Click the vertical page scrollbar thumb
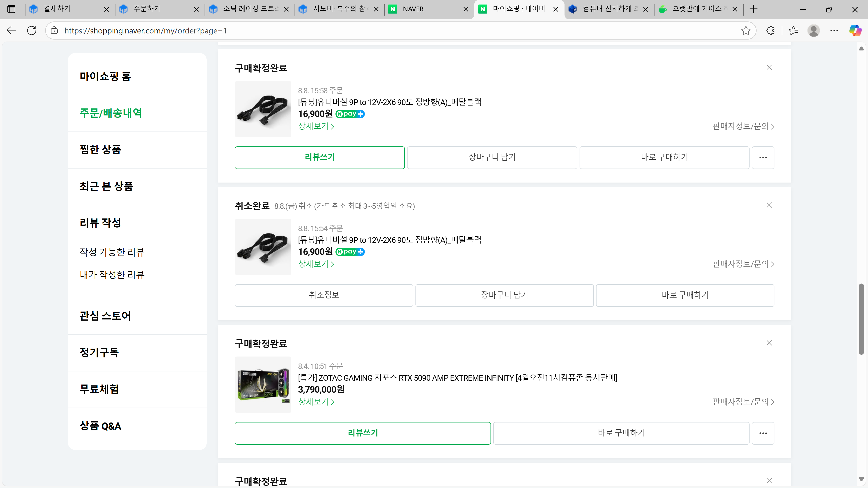 click(861, 319)
